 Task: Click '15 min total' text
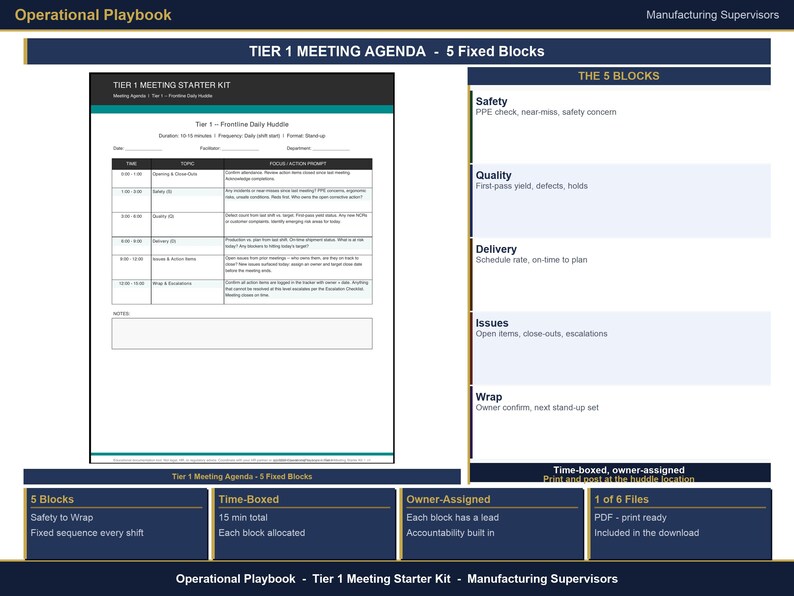(x=243, y=518)
